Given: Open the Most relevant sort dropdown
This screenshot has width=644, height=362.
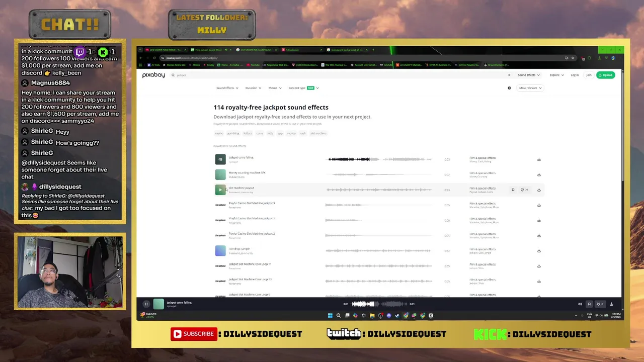Looking at the screenshot, I should click(x=530, y=88).
